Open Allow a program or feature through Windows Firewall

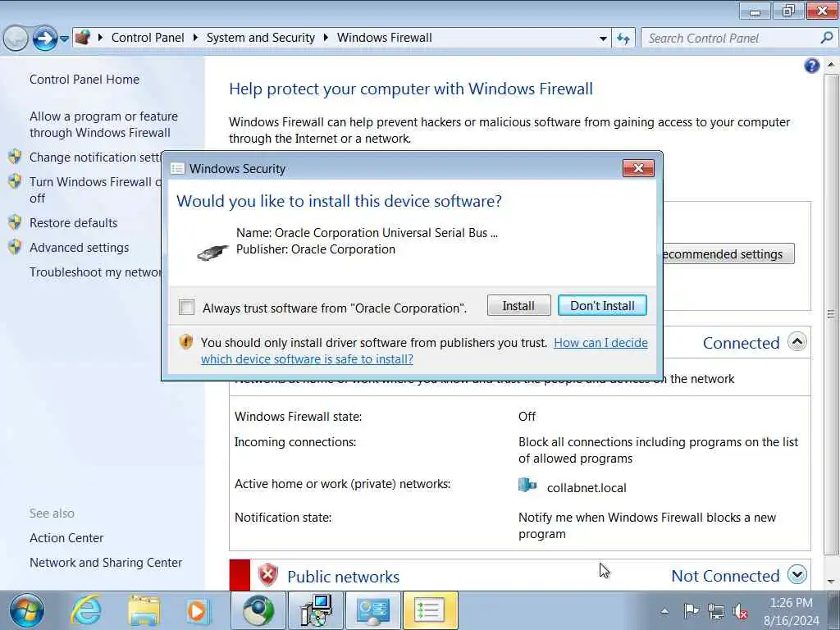tap(103, 125)
